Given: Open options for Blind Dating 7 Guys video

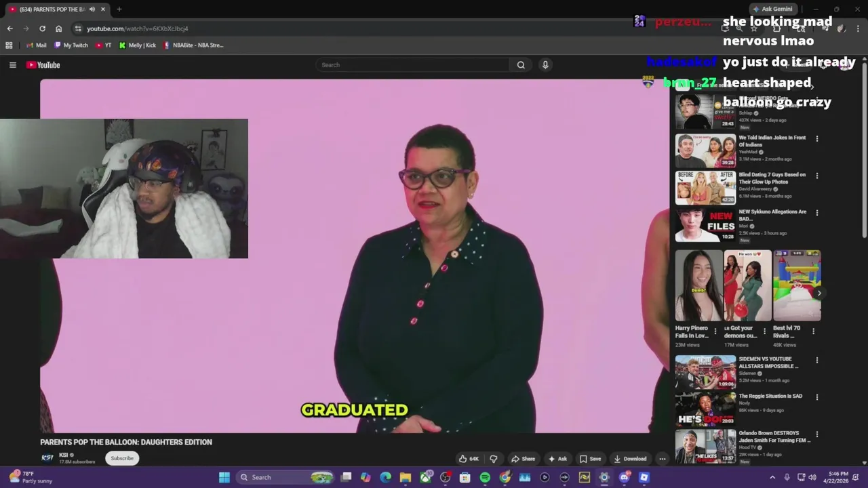Looking at the screenshot, I should [816, 176].
